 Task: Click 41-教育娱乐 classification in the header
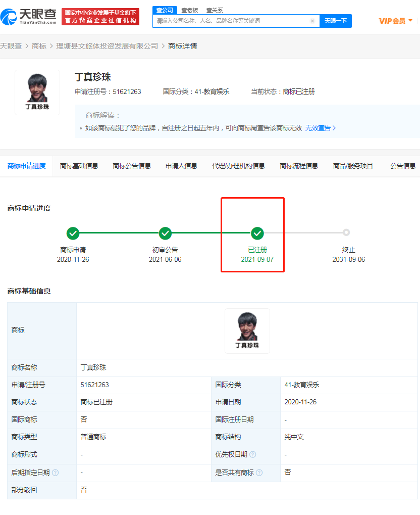(x=212, y=91)
